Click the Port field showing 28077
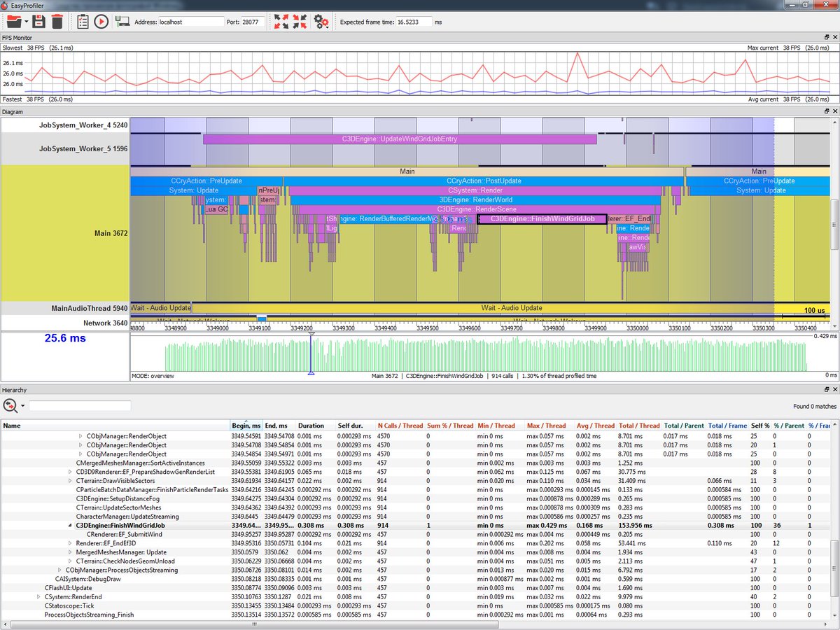Image resolution: width=840 pixels, height=630 pixels. (x=253, y=22)
